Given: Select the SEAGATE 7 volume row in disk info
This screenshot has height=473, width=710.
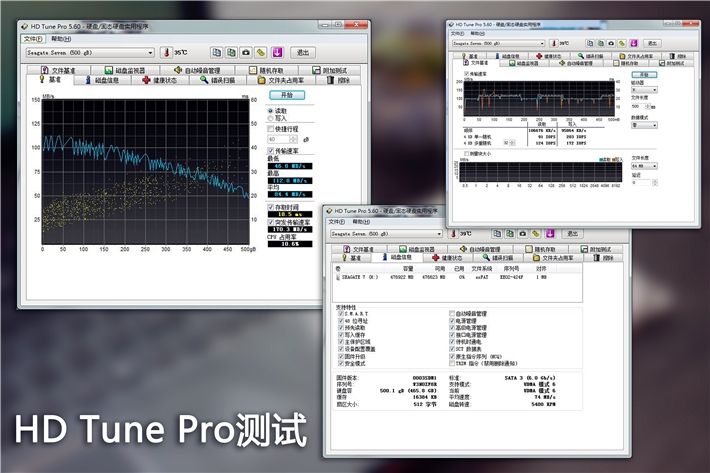Looking at the screenshot, I should click(x=458, y=277).
